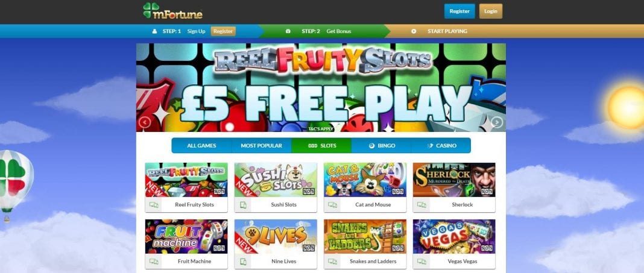The width and height of the screenshot is (644, 273).
Task: Select the Casino tab
Action: 441,146
